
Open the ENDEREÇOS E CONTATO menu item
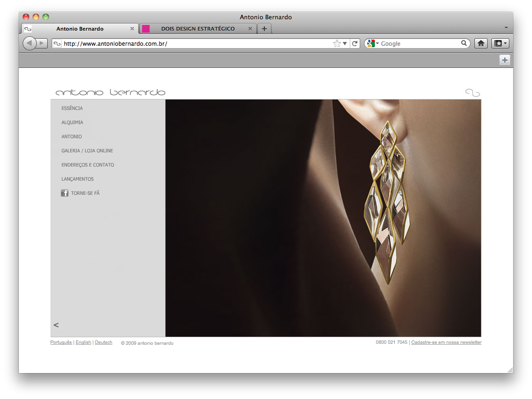tap(88, 165)
